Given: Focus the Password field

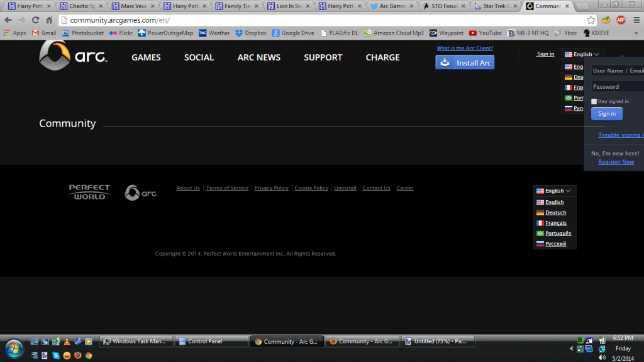Looking at the screenshot, I should pos(618,87).
